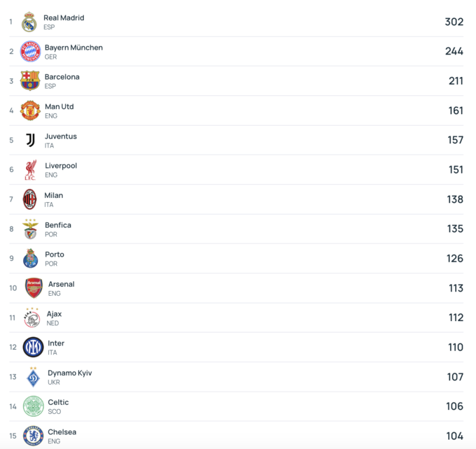Click the Porto club crest
This screenshot has height=449, width=476.
30,259
